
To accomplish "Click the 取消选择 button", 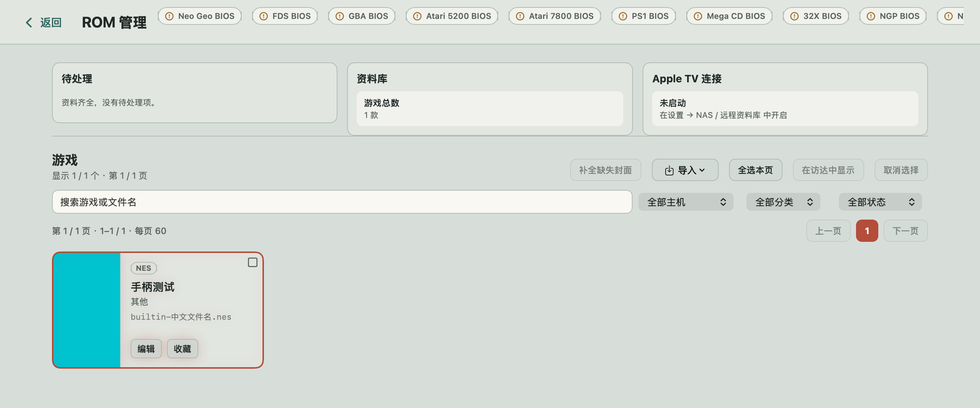I will click(901, 170).
